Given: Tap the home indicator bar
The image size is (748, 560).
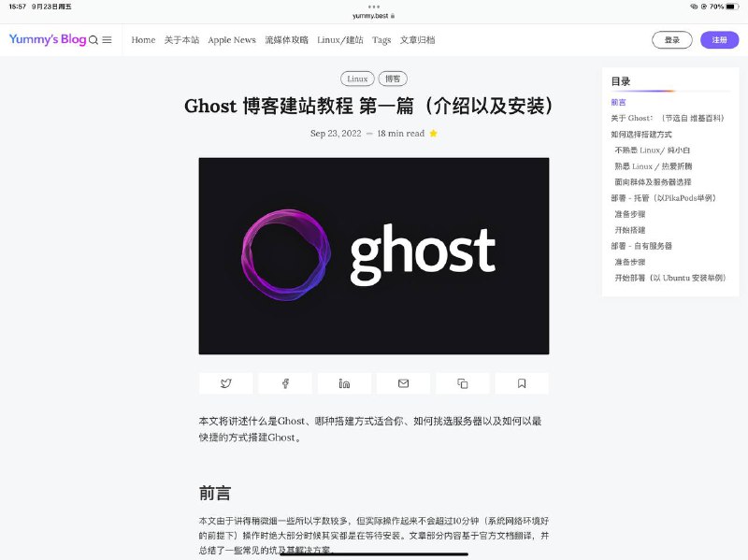Looking at the screenshot, I should coord(374,554).
